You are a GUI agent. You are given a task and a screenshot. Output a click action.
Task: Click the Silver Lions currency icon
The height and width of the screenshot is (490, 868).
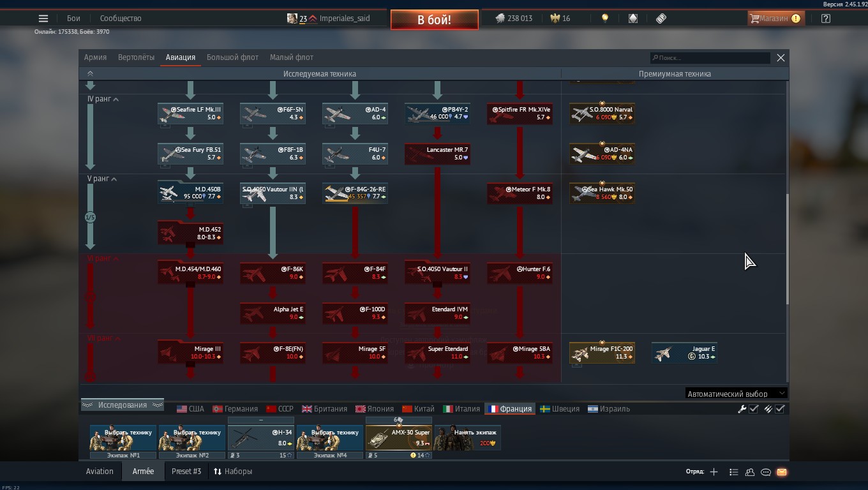tap(500, 19)
